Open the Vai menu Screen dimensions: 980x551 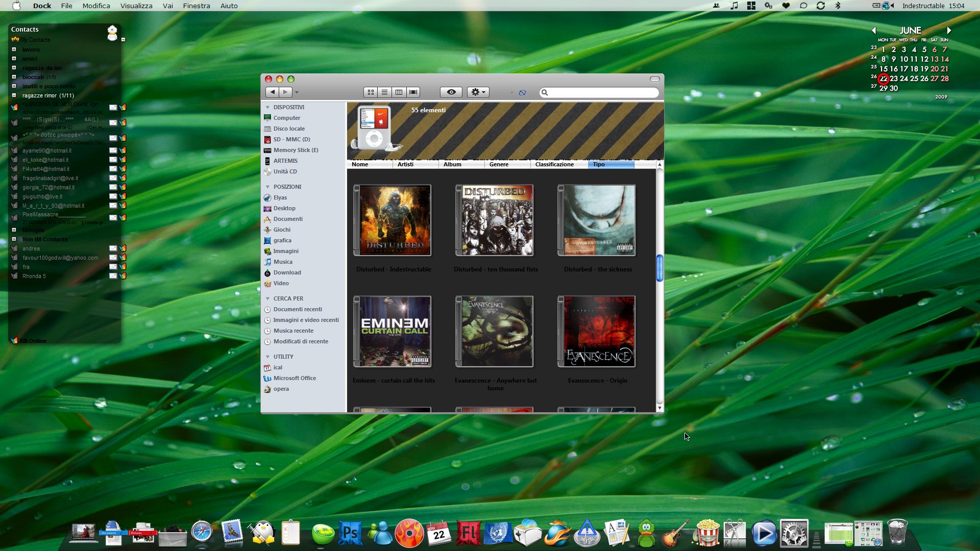[168, 6]
